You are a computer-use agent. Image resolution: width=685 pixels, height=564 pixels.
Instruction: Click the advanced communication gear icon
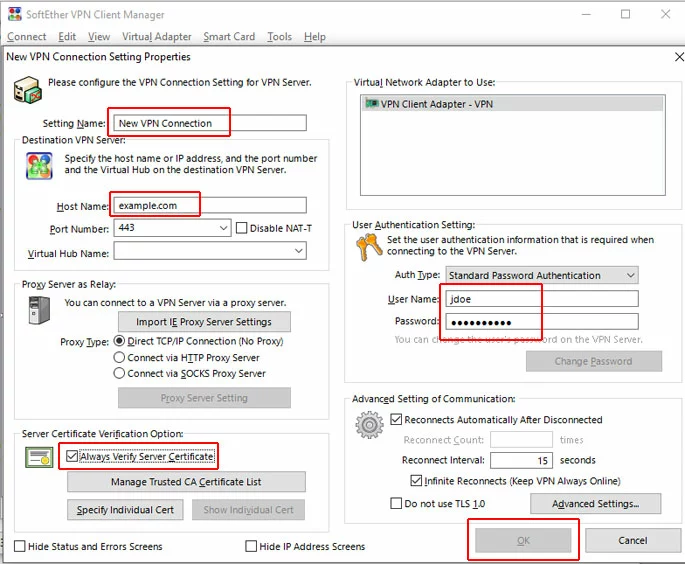369,425
